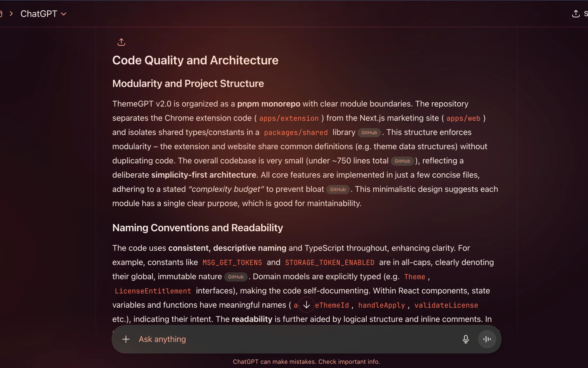Click the share icon in the top-right header
The width and height of the screenshot is (588, 368).
coord(576,14)
